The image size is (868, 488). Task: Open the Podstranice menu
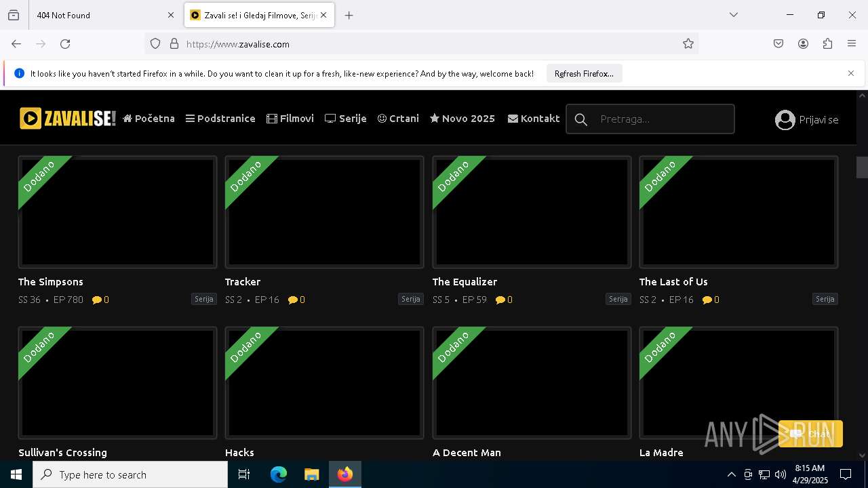(x=220, y=119)
